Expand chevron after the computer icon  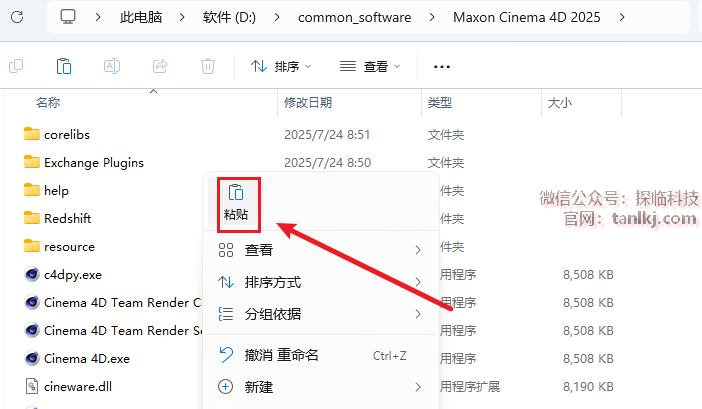pyautogui.click(x=98, y=17)
